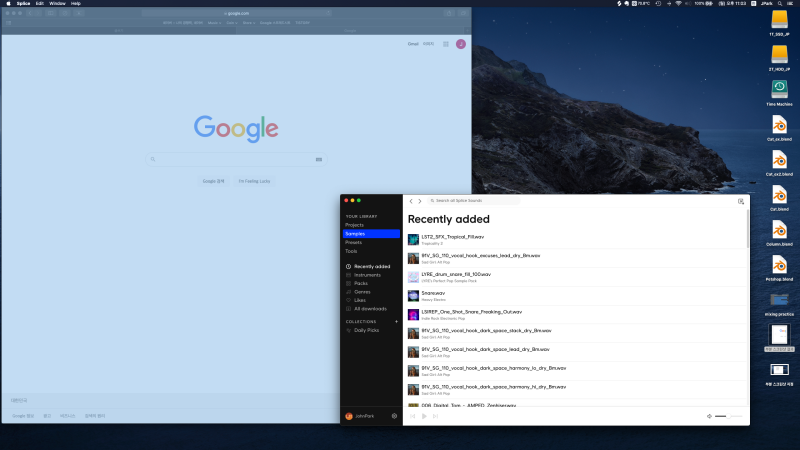Click LYRE_drum_snare_fill_100.wav artwork thumbnail

click(x=413, y=277)
